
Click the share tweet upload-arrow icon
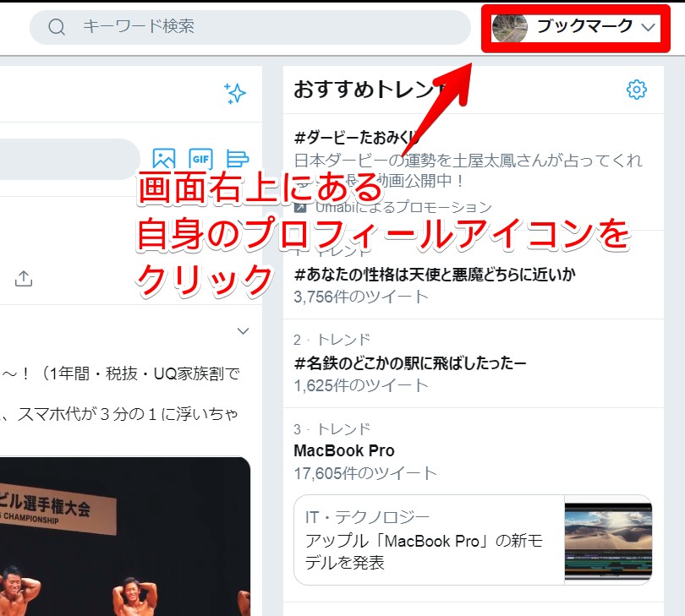[25, 278]
